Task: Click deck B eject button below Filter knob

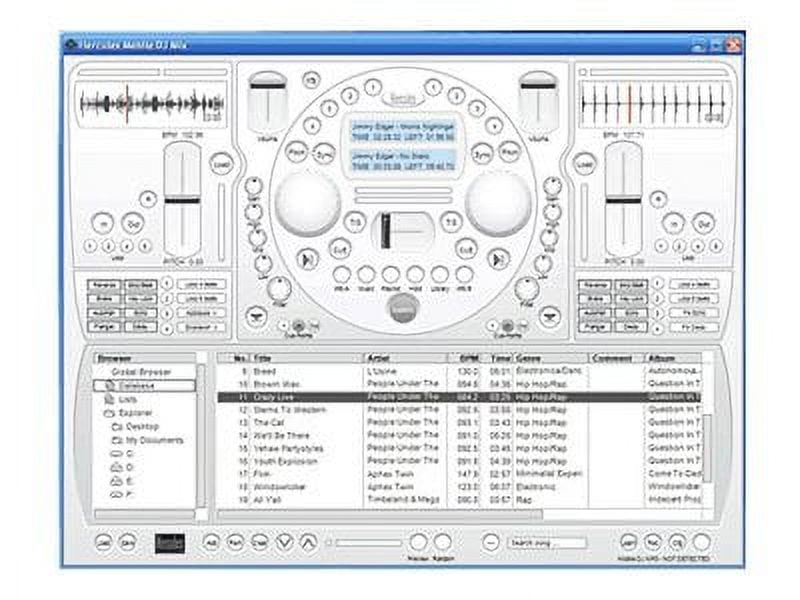Action: [550, 317]
